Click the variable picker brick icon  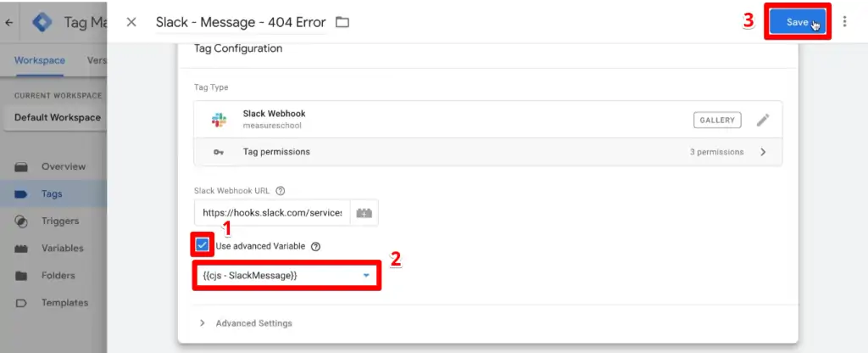(x=364, y=213)
